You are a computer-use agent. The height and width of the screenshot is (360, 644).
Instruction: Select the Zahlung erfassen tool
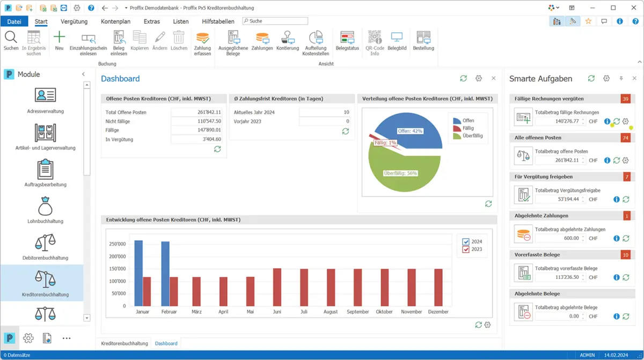pyautogui.click(x=202, y=43)
